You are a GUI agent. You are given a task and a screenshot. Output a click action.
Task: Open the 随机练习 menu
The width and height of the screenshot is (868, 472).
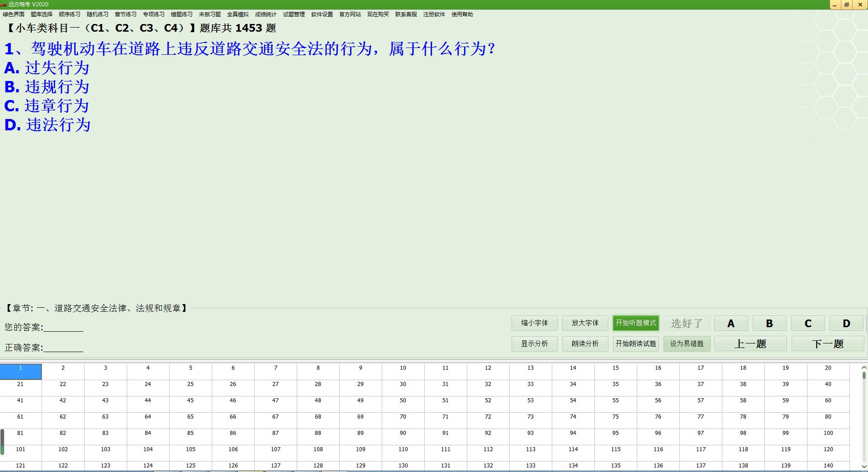[98, 14]
